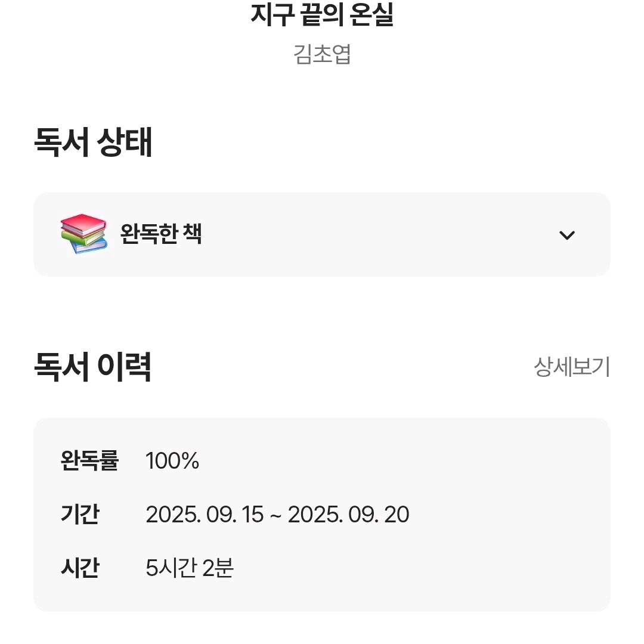Select the 시간 row label
Image resolution: width=644 pixels, height=644 pixels.
(x=80, y=568)
